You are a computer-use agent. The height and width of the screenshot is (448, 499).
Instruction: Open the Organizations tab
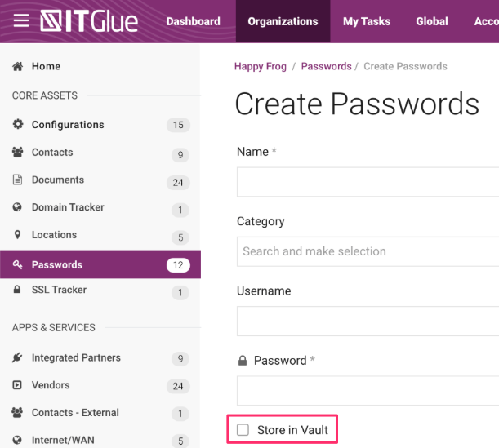point(283,21)
